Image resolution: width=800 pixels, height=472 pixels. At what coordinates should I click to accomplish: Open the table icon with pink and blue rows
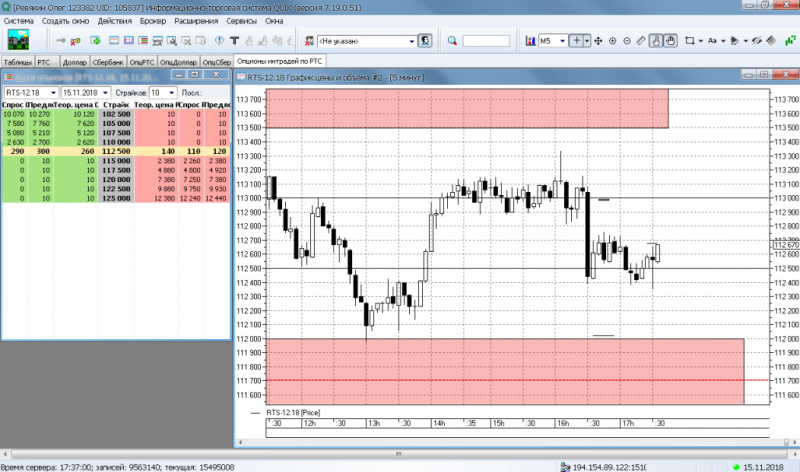point(129,41)
